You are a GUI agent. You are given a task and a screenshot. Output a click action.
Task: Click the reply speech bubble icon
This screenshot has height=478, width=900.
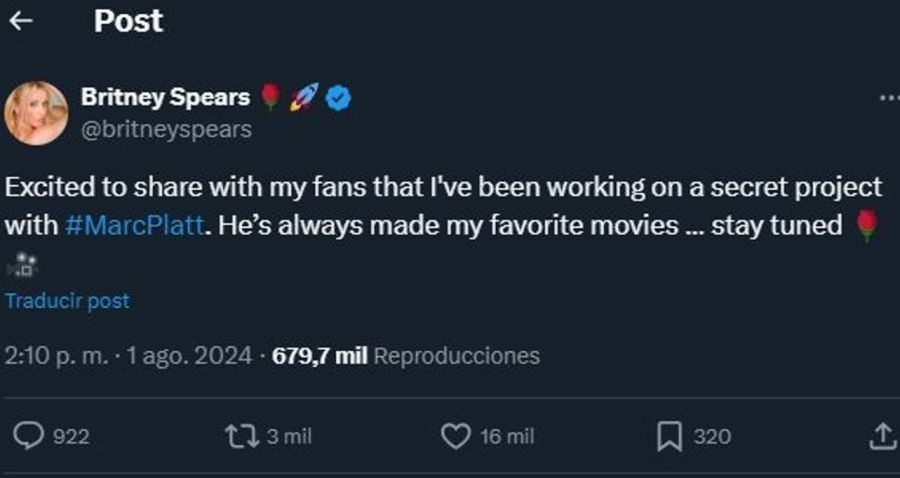point(31,436)
